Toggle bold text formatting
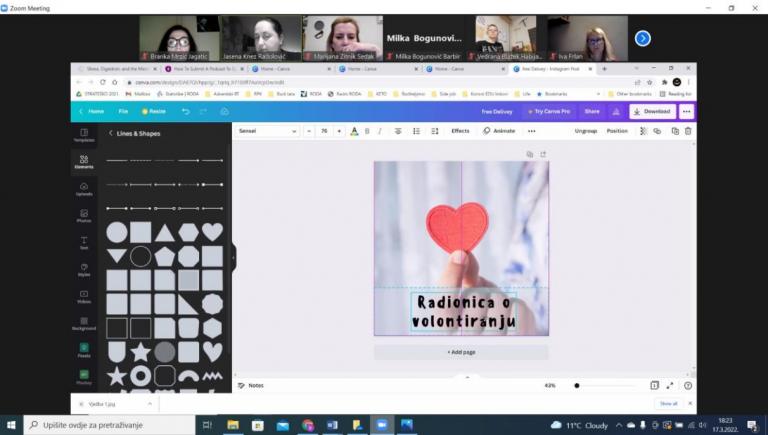Viewport: 768px width, 435px height. pyautogui.click(x=367, y=131)
